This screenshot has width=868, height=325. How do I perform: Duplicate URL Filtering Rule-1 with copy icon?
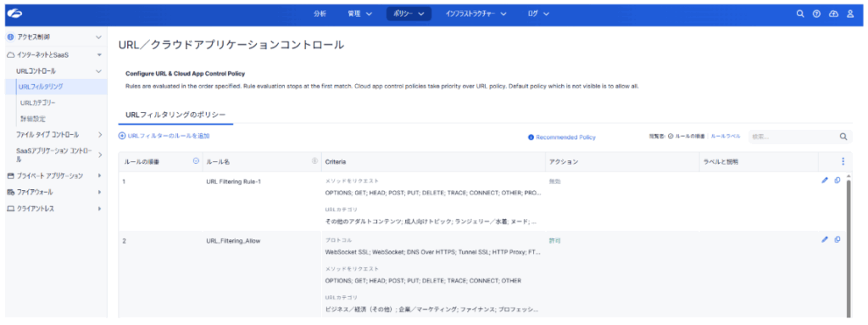[837, 180]
